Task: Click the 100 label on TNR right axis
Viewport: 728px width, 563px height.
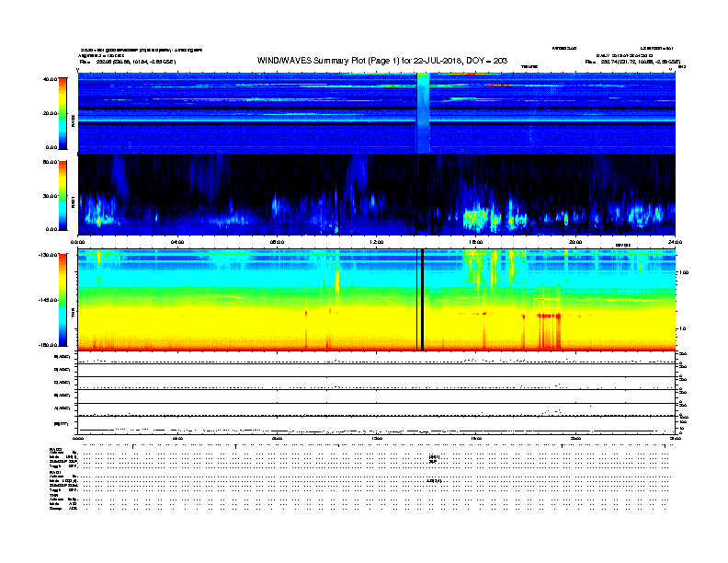Action: pos(684,272)
